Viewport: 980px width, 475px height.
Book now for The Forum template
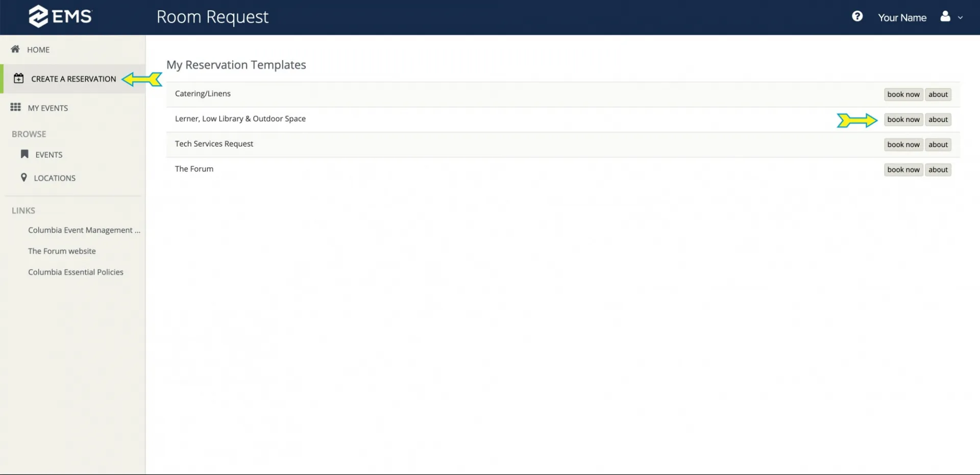903,169
